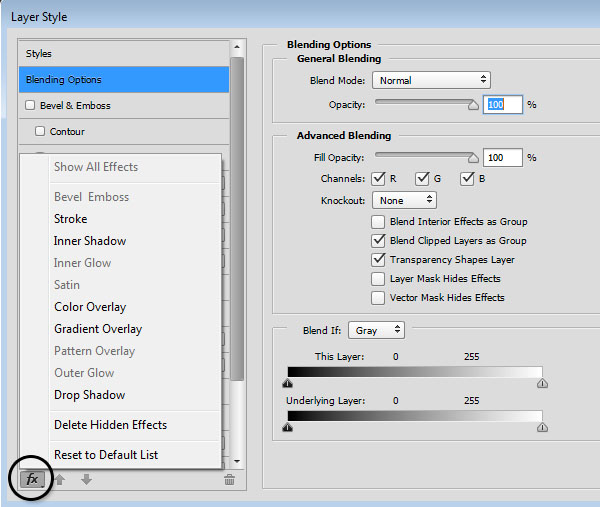Screen dimensions: 600x507
Task: Check Blend Interior Effects as Group
Action: 378,222
